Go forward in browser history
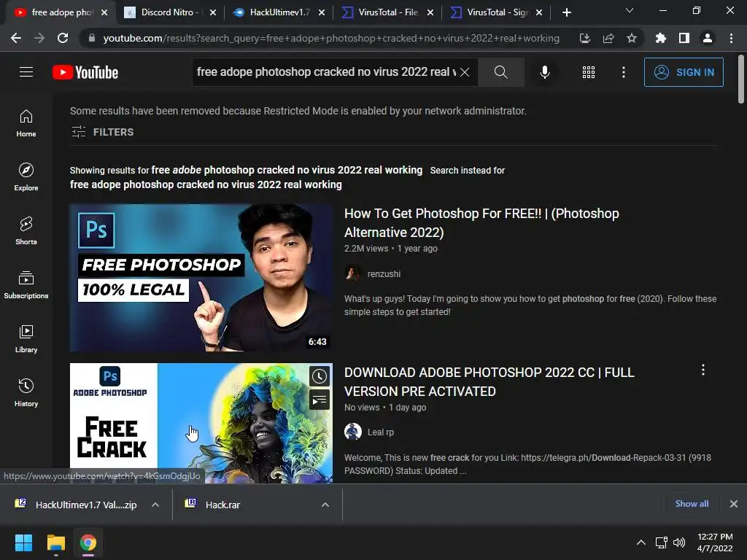Screen dimensions: 747x560 [x=39, y=38]
